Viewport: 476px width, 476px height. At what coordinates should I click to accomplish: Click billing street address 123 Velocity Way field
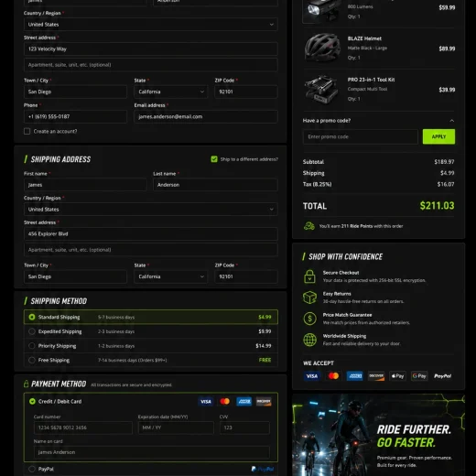tap(151, 49)
